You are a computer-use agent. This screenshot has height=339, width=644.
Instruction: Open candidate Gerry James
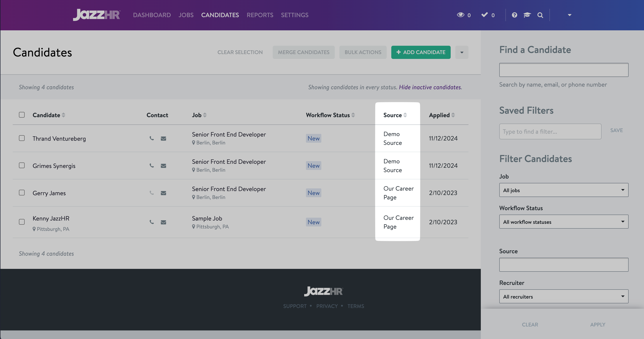pyautogui.click(x=49, y=193)
